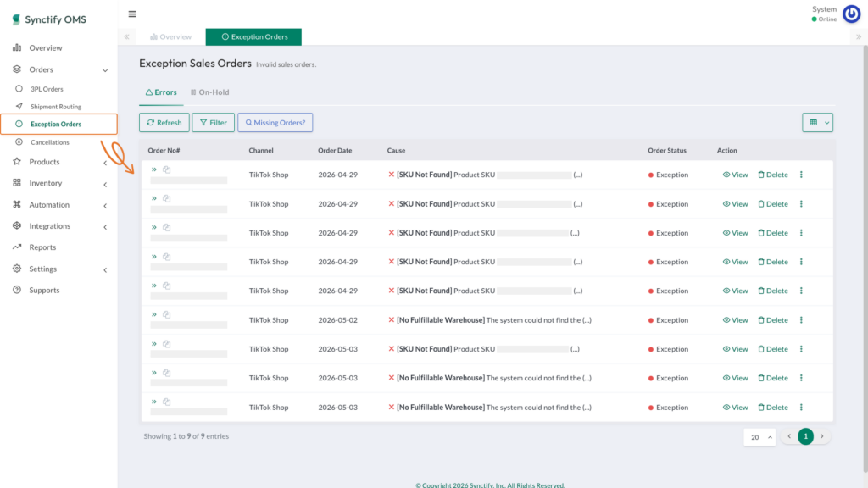View the 2026-05-03 SKU Not Found order
The width and height of the screenshot is (868, 488).
point(735,349)
